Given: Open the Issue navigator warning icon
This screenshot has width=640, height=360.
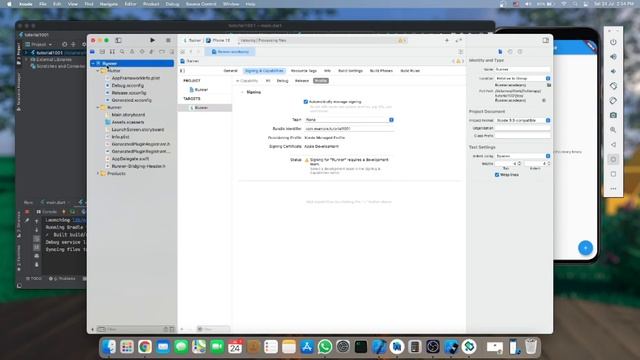Looking at the screenshot, I should coord(132,52).
